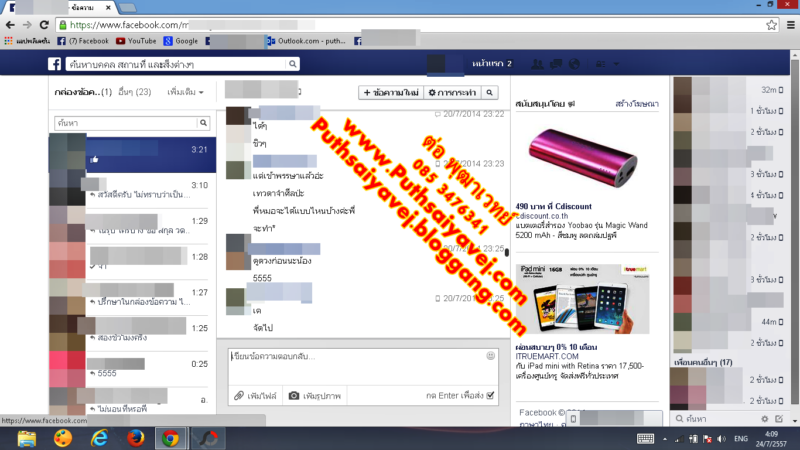The width and height of the screenshot is (800, 450).
Task: Go back using browser back arrow
Action: click(x=10, y=24)
